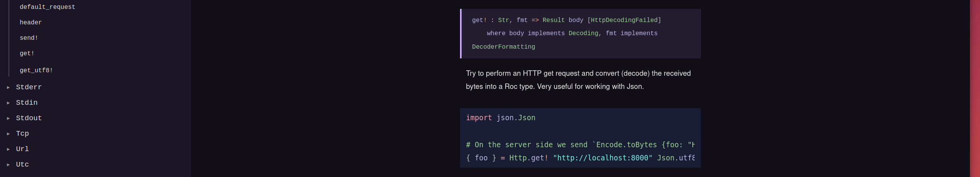Image resolution: width=980 pixels, height=177 pixels.
Task: Expand the Tcp module triangle
Action: pyautogui.click(x=9, y=134)
